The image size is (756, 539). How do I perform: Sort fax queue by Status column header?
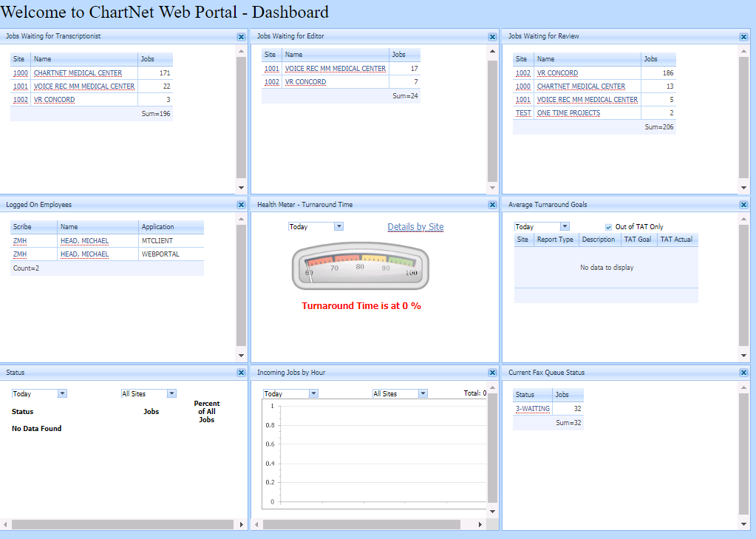pyautogui.click(x=532, y=395)
